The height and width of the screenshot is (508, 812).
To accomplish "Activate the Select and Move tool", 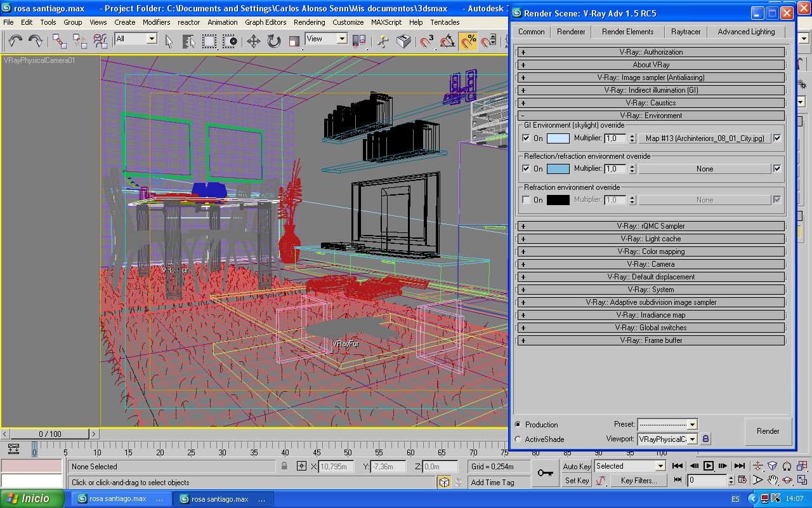I will (x=254, y=42).
